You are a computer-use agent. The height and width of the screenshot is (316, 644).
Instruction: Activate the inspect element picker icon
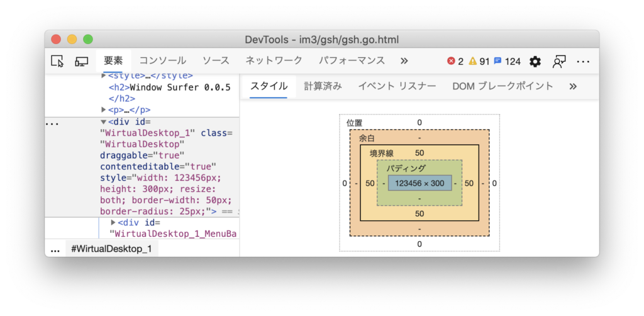tap(57, 61)
